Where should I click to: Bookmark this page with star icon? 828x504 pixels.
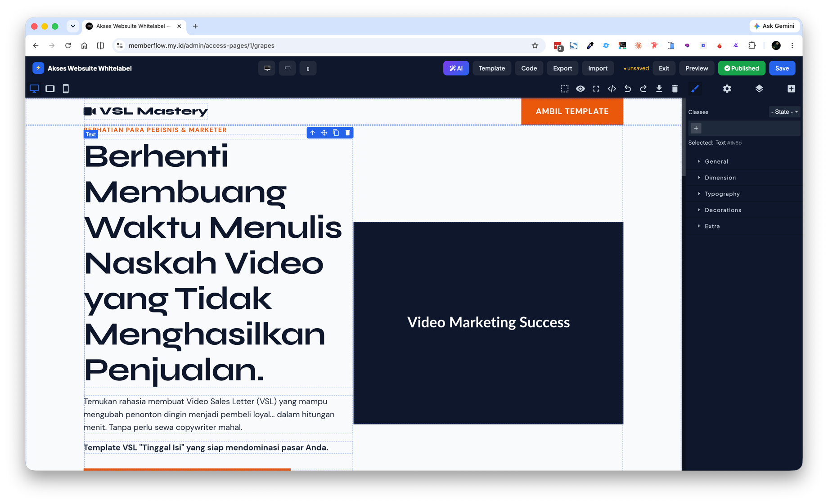[535, 45]
